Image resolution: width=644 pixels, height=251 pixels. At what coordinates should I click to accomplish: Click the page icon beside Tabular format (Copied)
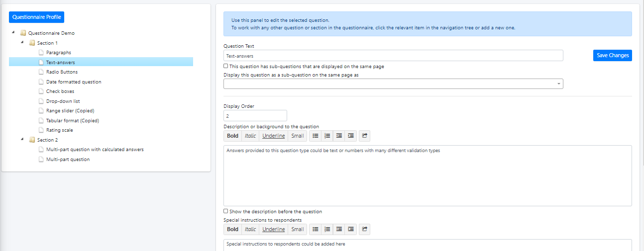point(41,120)
